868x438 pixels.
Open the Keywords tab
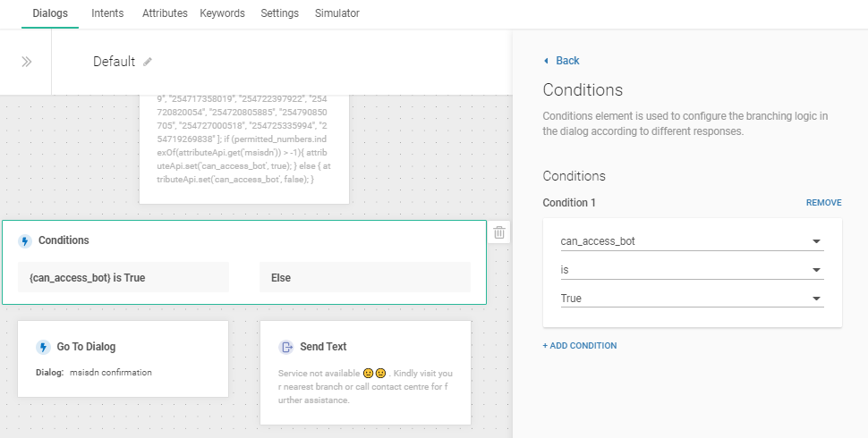click(x=223, y=13)
